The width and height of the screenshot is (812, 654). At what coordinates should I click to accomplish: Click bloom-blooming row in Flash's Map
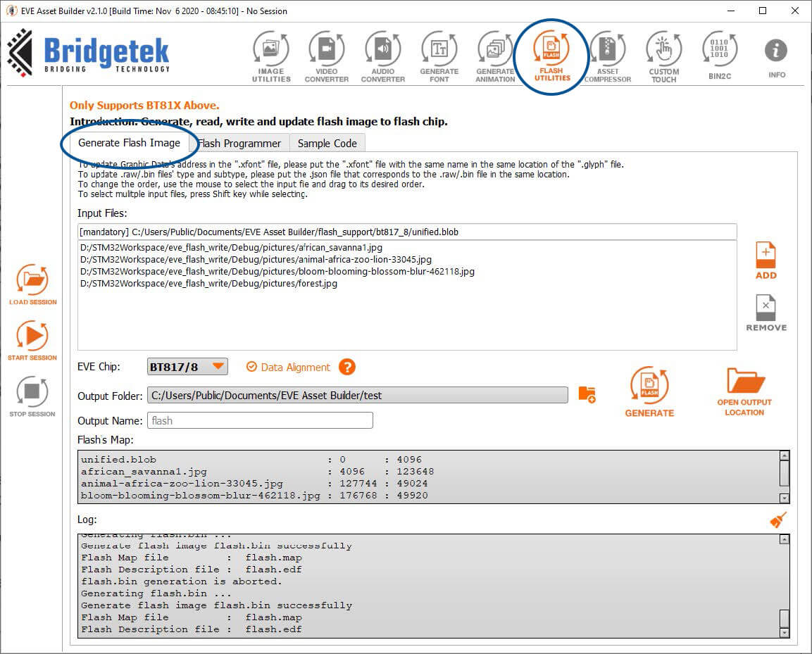tap(254, 495)
